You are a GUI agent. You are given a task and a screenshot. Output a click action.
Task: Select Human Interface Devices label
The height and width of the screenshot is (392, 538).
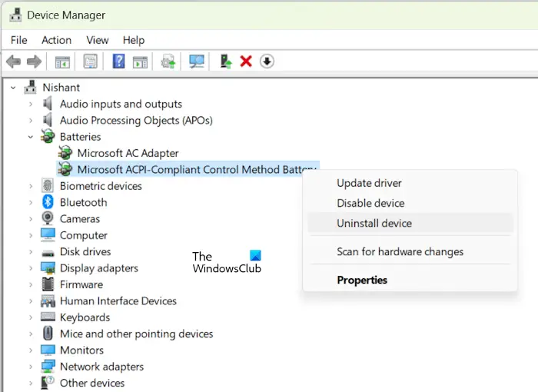tap(118, 301)
